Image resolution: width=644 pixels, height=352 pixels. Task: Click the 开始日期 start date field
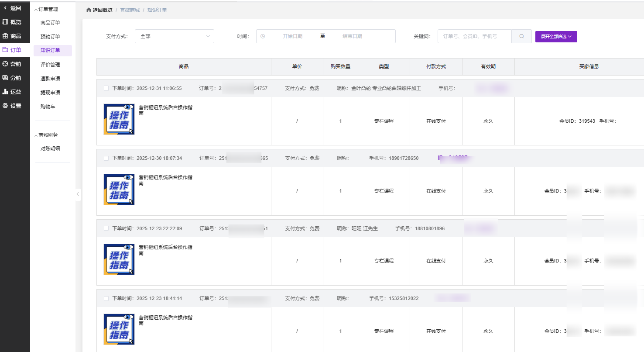[292, 36]
